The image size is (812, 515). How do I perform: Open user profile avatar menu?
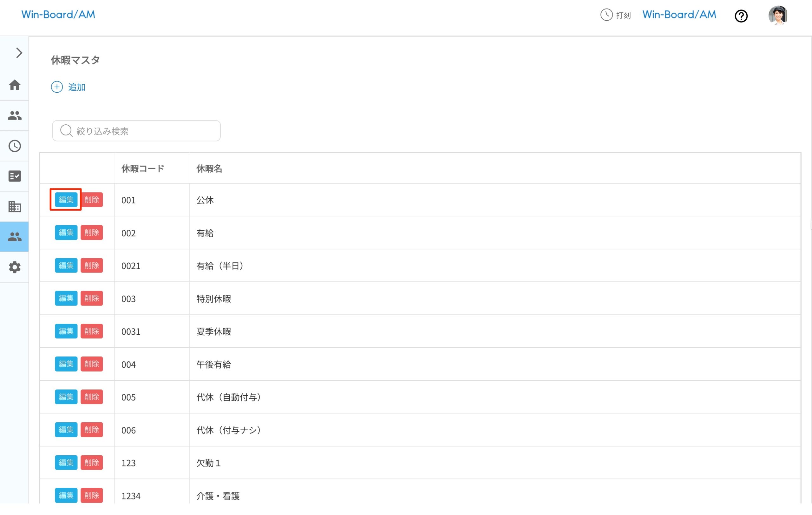pos(778,15)
